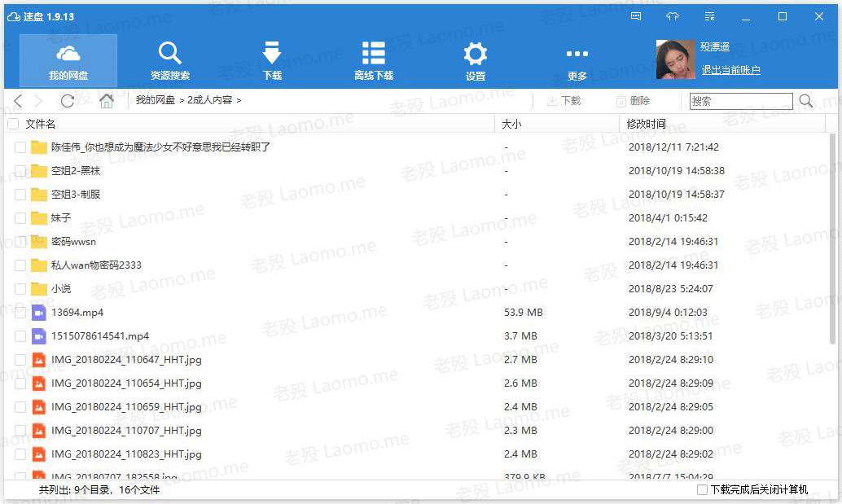Open 设置 gear in the top bar
This screenshot has height=504, width=842.
476,60
